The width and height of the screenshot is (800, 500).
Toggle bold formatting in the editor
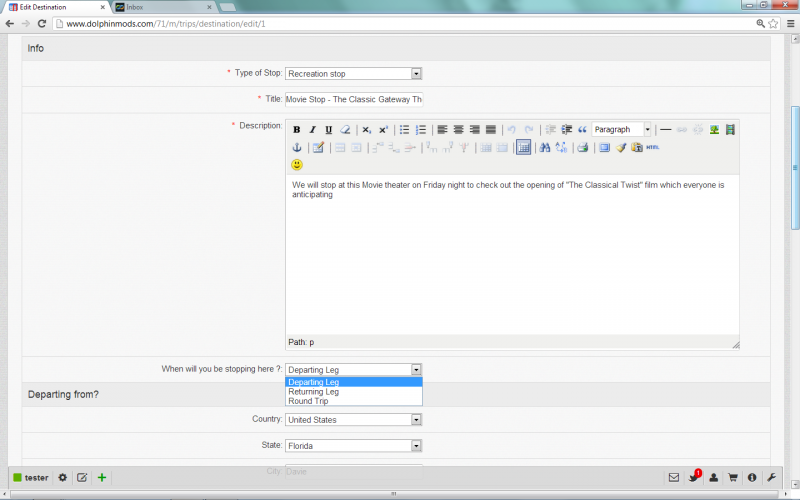pyautogui.click(x=296, y=130)
